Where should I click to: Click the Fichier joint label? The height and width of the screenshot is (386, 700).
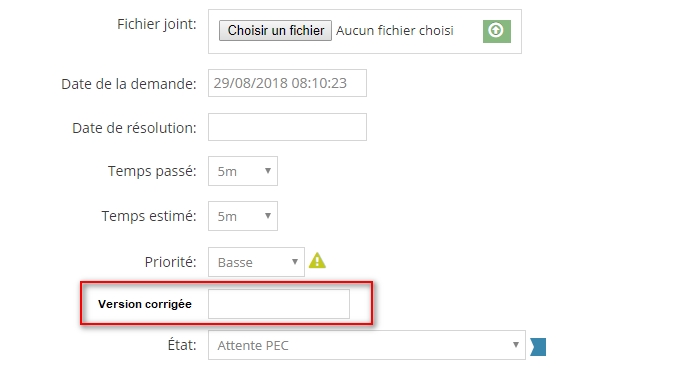point(157,24)
